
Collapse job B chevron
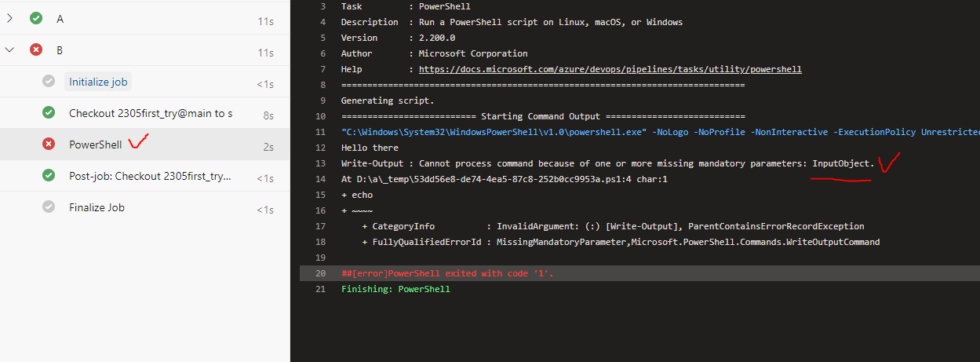[x=9, y=50]
